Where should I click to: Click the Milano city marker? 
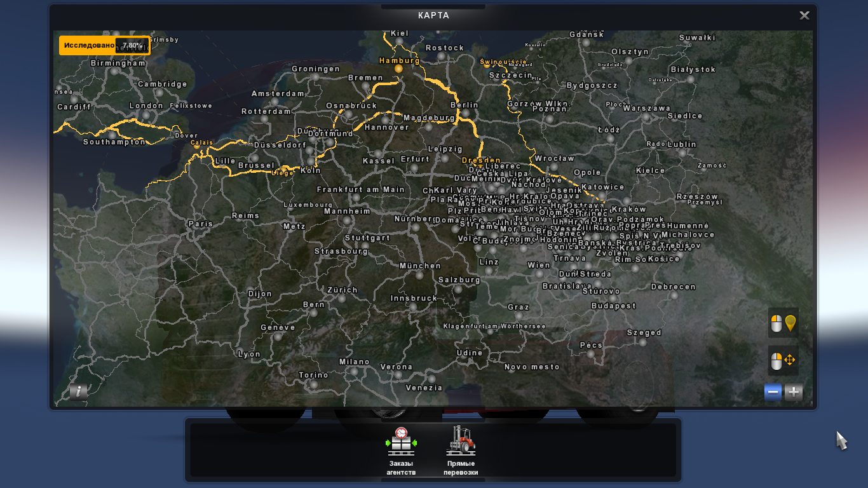[354, 371]
